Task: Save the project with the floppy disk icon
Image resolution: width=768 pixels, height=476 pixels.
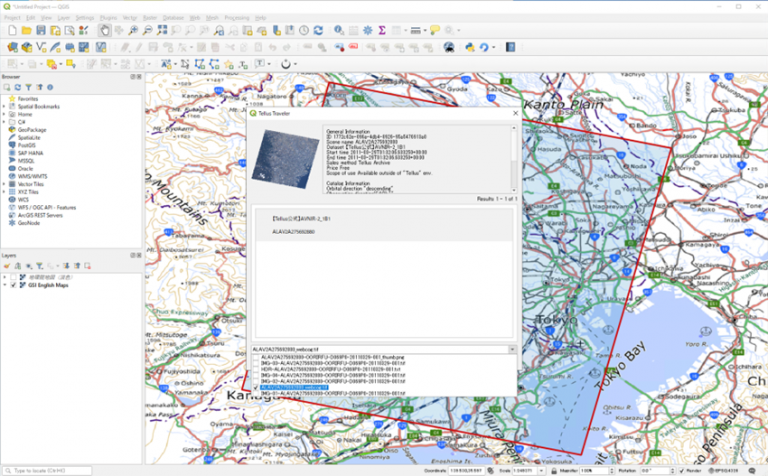Action: pyautogui.click(x=41, y=31)
